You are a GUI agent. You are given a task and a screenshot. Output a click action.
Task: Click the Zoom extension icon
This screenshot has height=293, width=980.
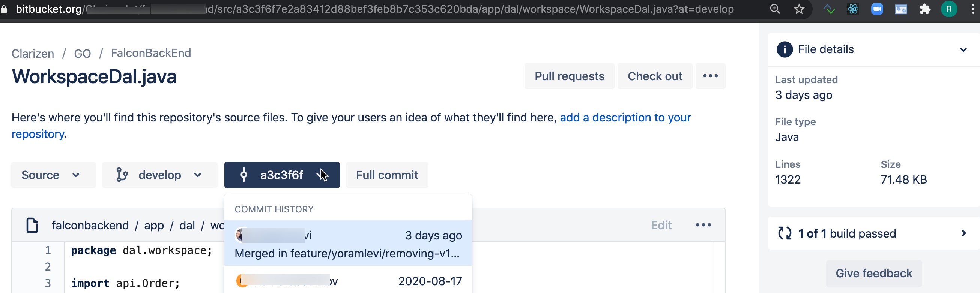point(877,9)
